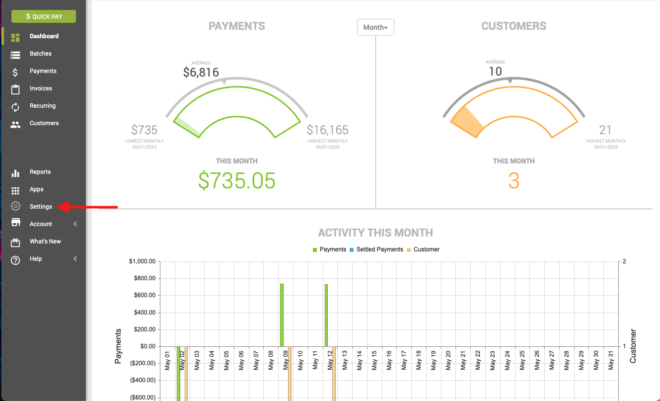
Task: Click the Help question-mark icon
Action: tap(16, 260)
